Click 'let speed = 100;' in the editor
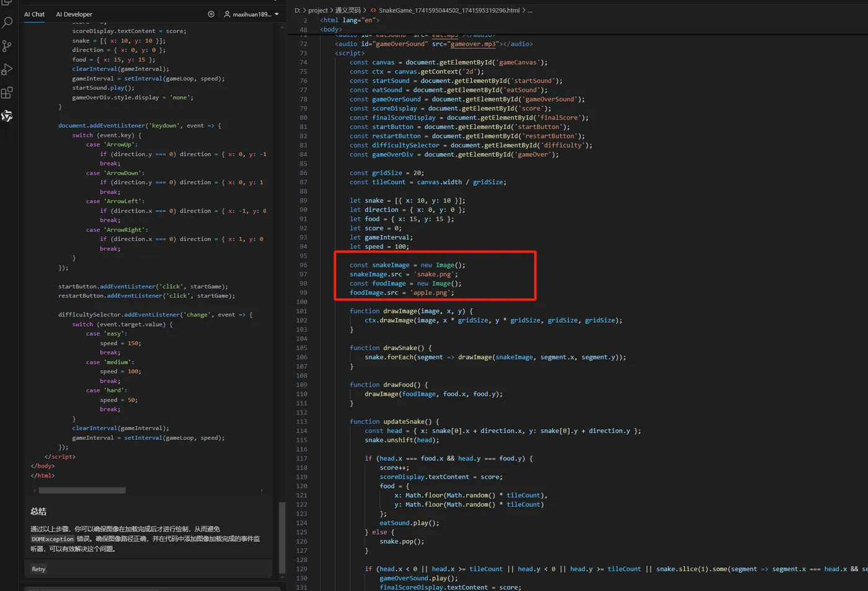Viewport: 868px width, 591px height. tap(379, 247)
